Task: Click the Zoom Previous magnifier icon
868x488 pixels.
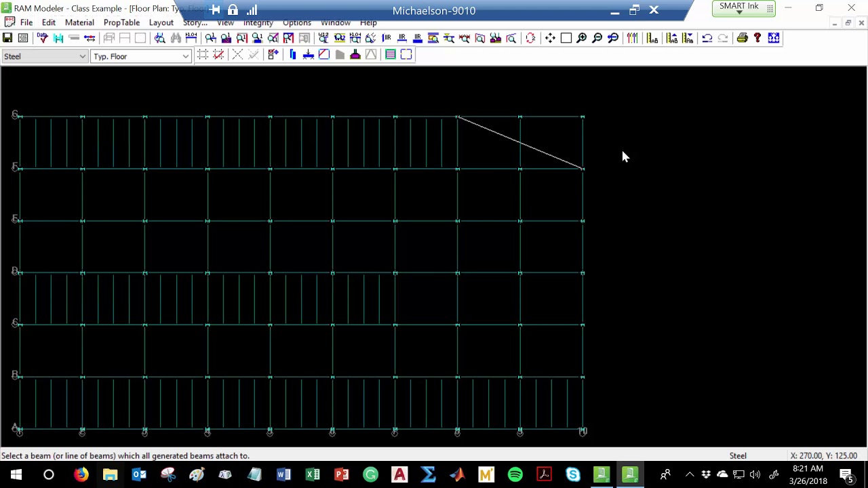Action: click(613, 38)
